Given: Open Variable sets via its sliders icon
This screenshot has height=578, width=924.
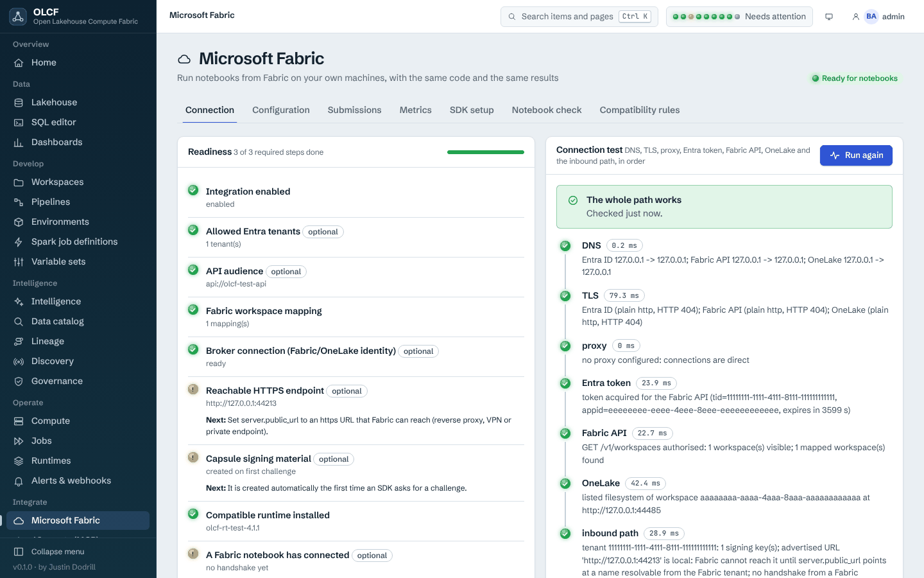Looking at the screenshot, I should coord(19,262).
